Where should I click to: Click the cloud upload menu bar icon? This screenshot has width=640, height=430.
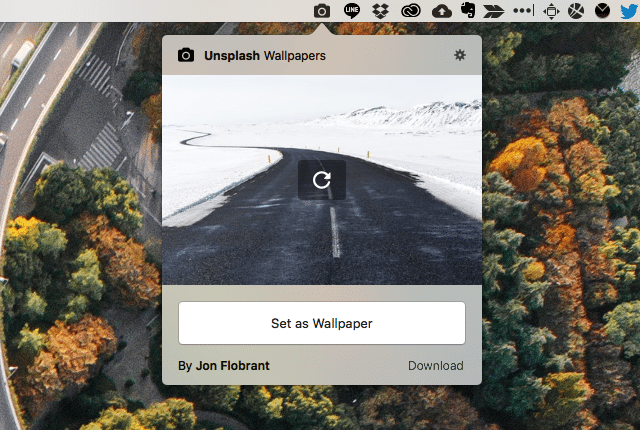[x=442, y=11]
